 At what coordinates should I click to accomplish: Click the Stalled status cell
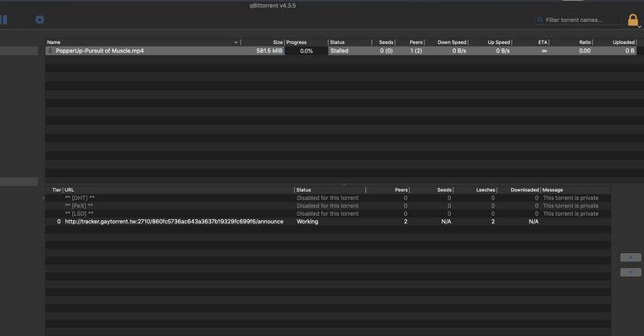(x=339, y=51)
